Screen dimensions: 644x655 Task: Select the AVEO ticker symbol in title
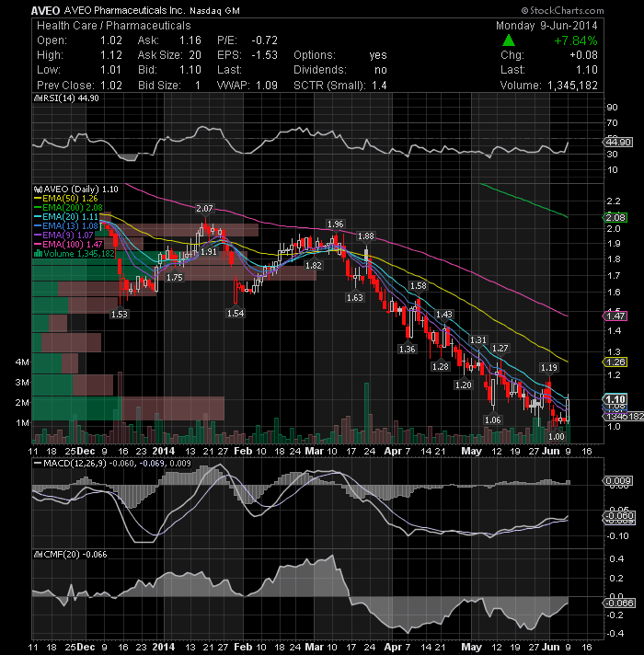coord(45,11)
